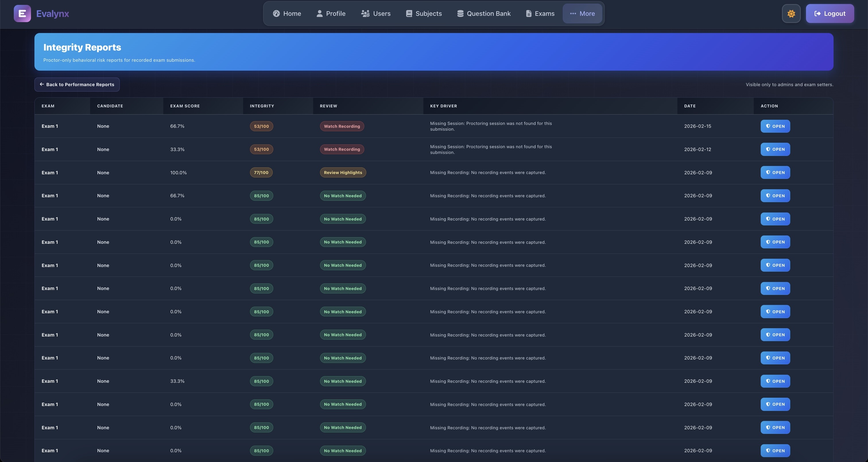
Task: Click the Users group icon
Action: pyautogui.click(x=365, y=13)
